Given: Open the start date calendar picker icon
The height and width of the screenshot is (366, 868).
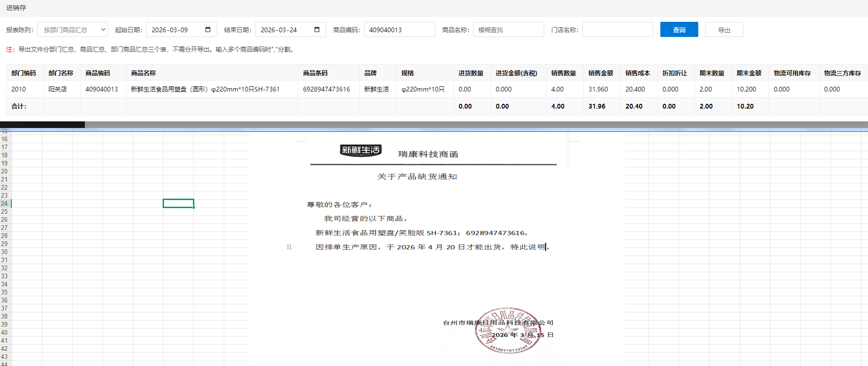Looking at the screenshot, I should point(208,29).
